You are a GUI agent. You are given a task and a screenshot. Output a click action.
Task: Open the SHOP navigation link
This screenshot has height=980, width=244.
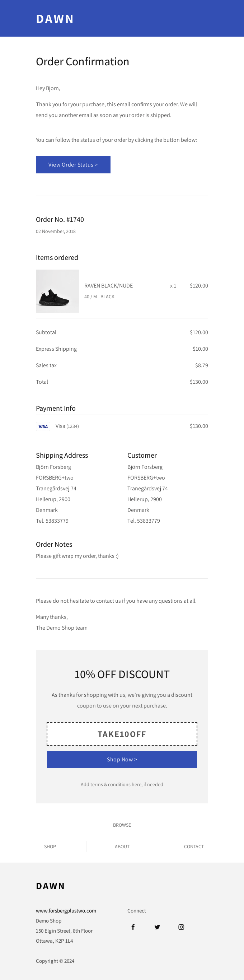50,846
